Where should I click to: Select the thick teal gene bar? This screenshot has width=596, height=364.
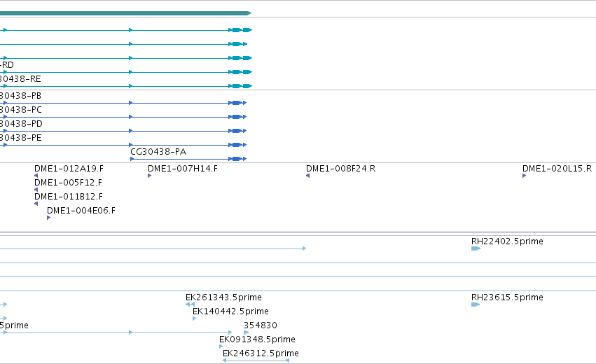(125, 13)
